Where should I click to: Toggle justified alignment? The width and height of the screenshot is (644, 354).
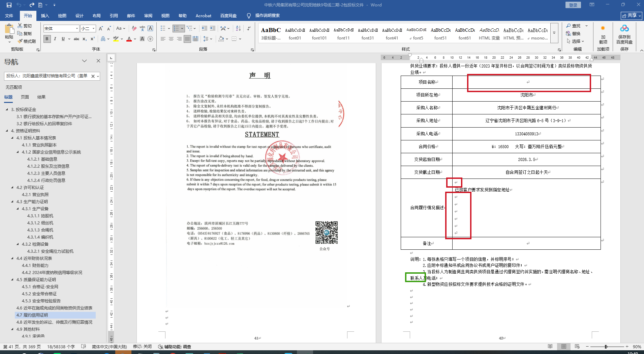[187, 39]
